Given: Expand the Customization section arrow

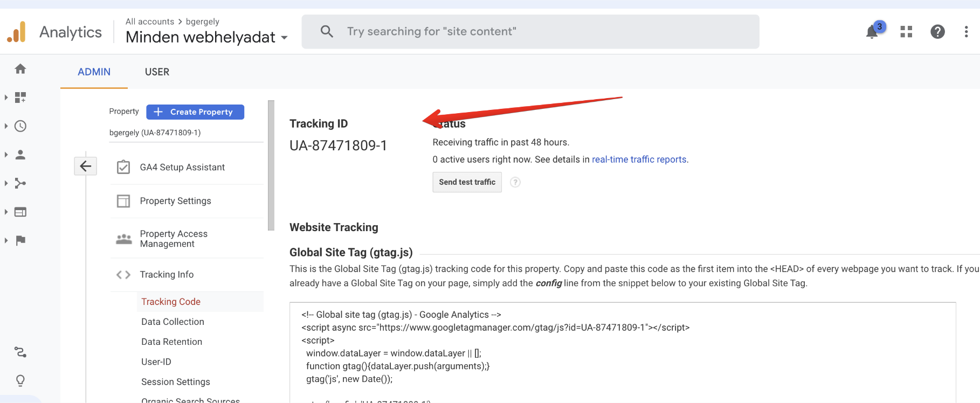Looking at the screenshot, I should coord(6,98).
